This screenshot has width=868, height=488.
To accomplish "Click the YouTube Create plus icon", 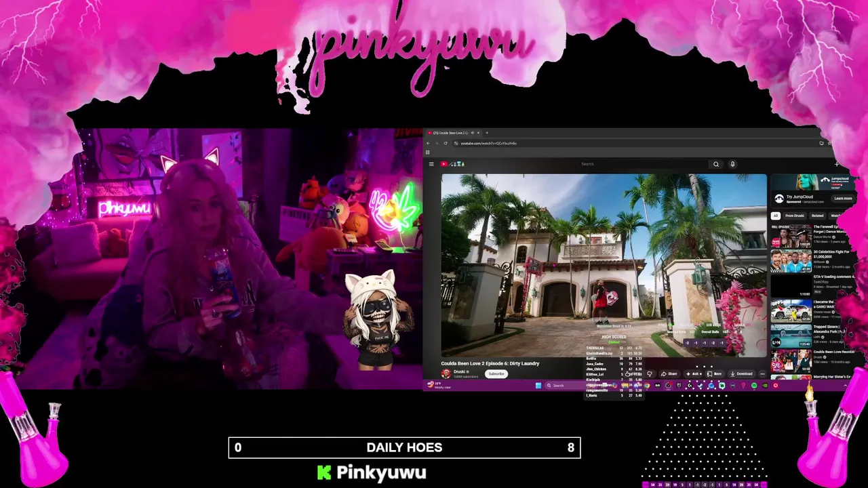I will (x=837, y=164).
